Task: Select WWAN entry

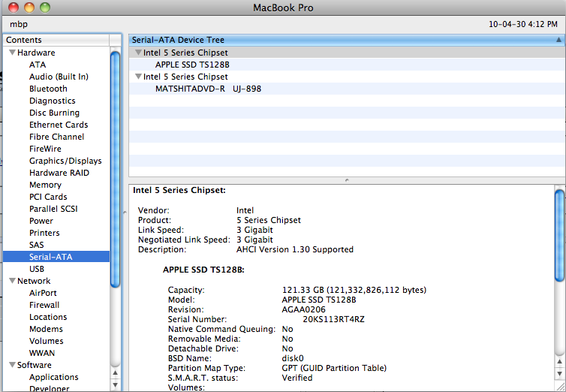Action: coord(42,353)
